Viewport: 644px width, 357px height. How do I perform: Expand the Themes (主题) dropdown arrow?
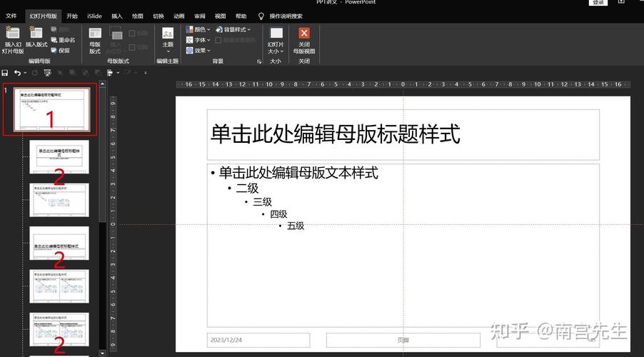pos(168,51)
